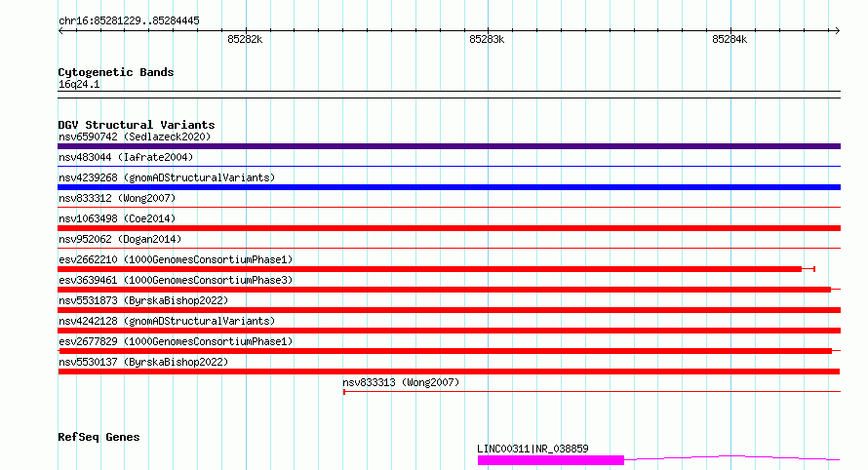Open the nsv483044 (Iafrate2004) variant label

(126, 157)
